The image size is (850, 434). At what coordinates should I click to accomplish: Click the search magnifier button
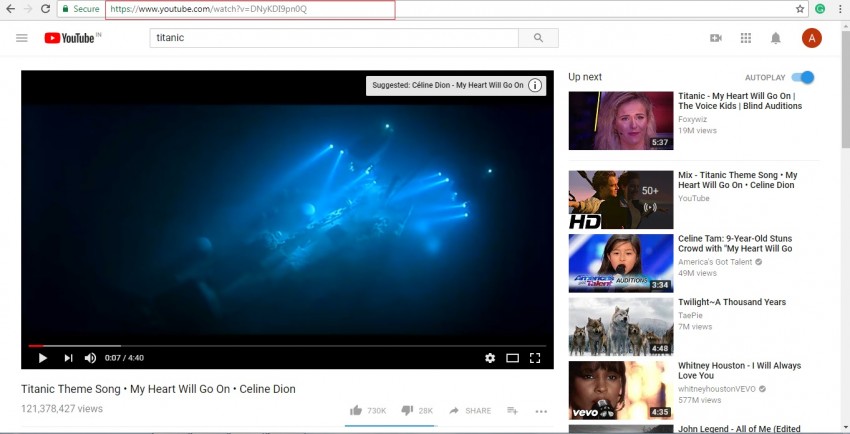[x=538, y=38]
